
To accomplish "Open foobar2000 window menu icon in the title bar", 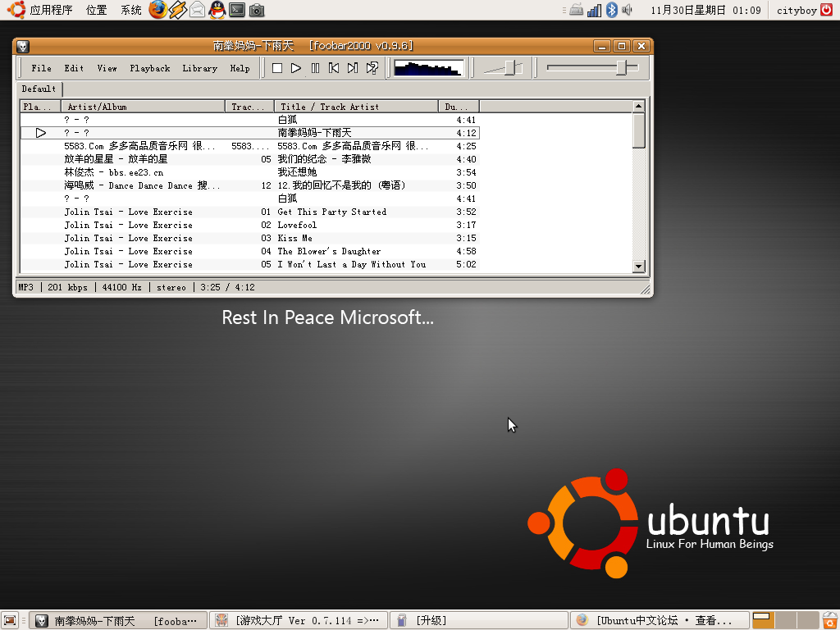I will 22,46.
